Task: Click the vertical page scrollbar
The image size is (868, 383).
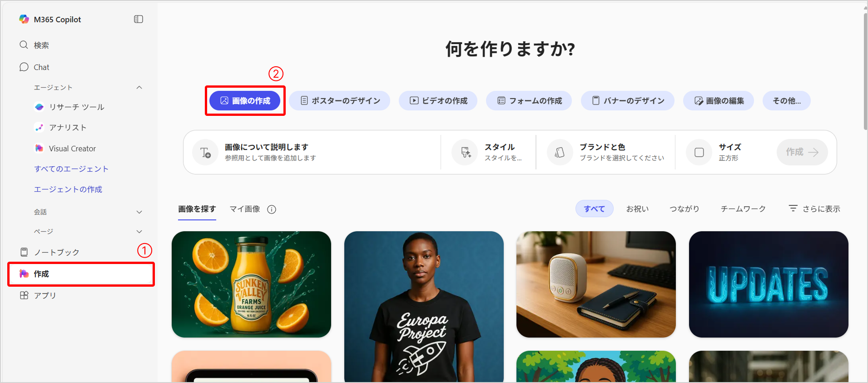Action: (x=865, y=71)
